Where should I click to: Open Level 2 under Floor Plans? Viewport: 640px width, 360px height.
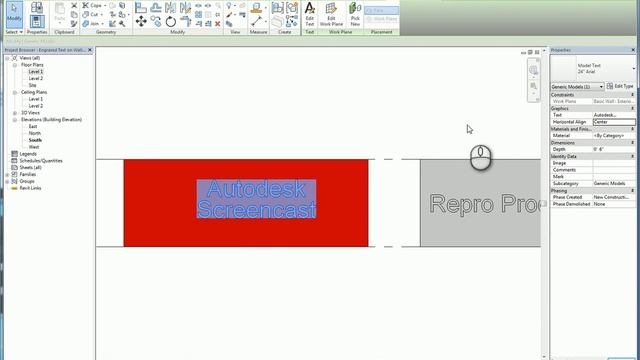click(x=36, y=78)
